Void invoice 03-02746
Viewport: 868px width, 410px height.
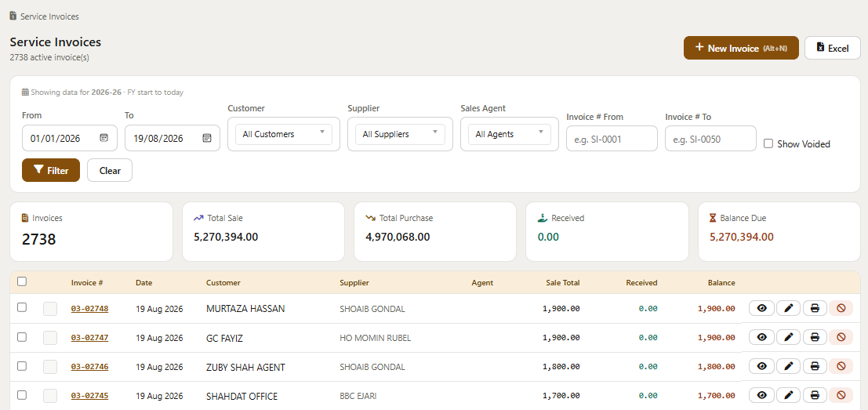point(841,366)
